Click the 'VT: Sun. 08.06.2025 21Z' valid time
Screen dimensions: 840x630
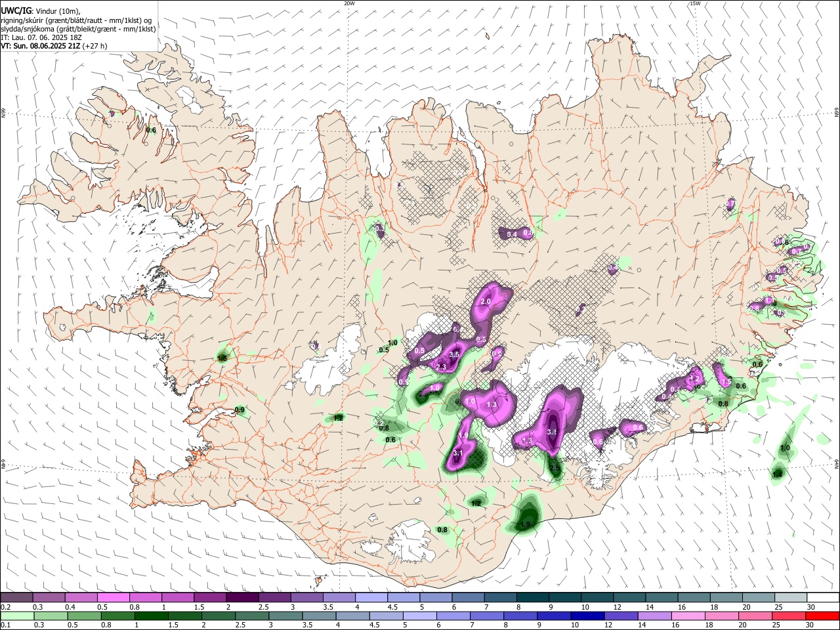[41, 46]
